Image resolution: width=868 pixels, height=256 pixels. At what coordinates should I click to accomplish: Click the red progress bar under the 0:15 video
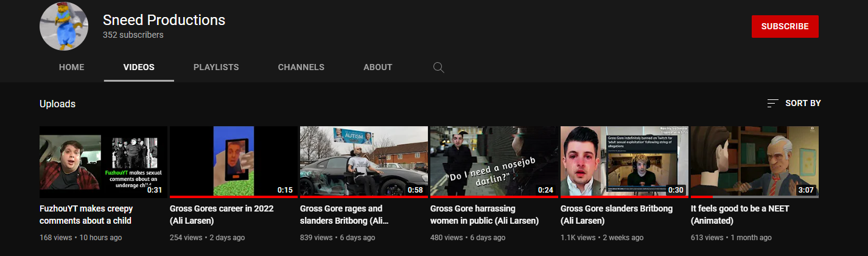click(234, 197)
